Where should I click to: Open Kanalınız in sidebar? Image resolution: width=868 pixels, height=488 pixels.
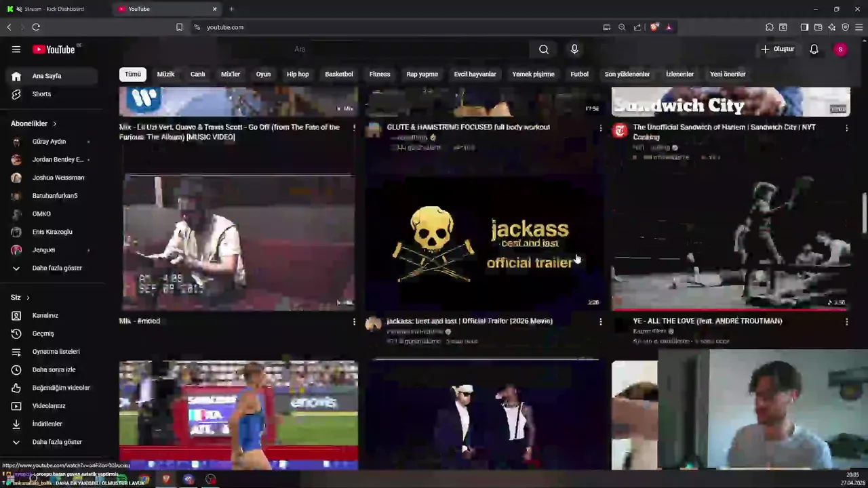click(52, 315)
